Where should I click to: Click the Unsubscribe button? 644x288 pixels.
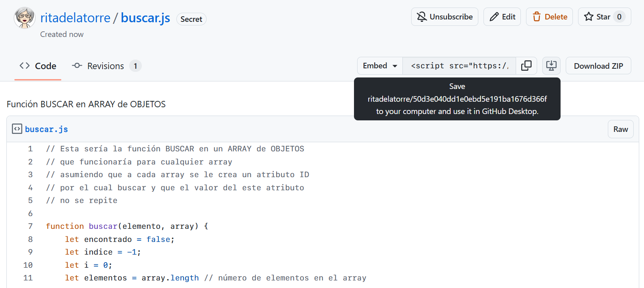[x=445, y=17]
